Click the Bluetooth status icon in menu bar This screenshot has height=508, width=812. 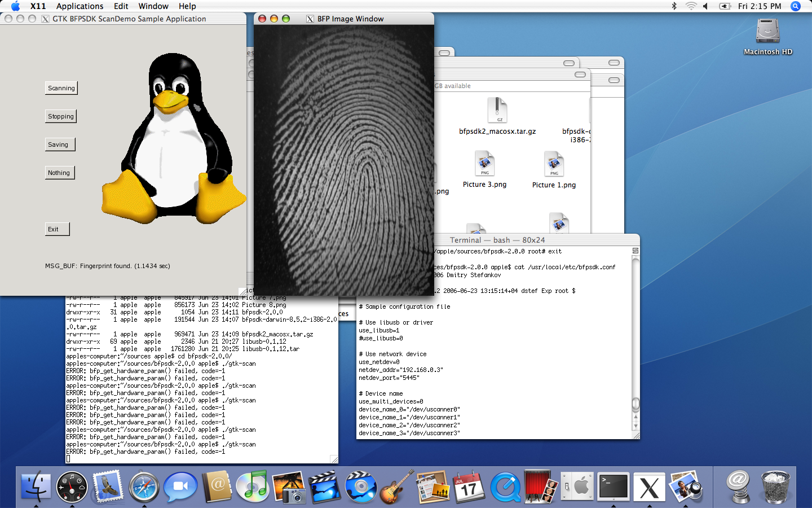point(674,6)
